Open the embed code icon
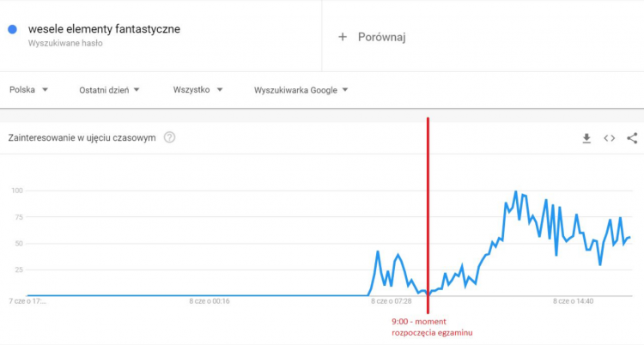This screenshot has height=345, width=644. point(609,137)
